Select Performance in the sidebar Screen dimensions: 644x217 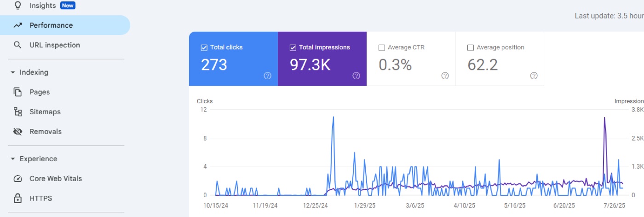click(x=65, y=25)
